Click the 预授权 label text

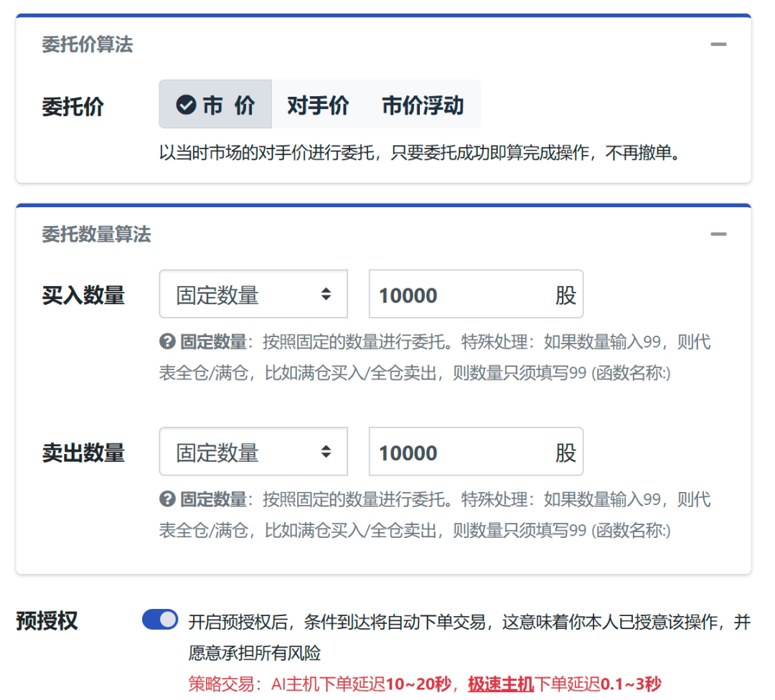(47, 621)
